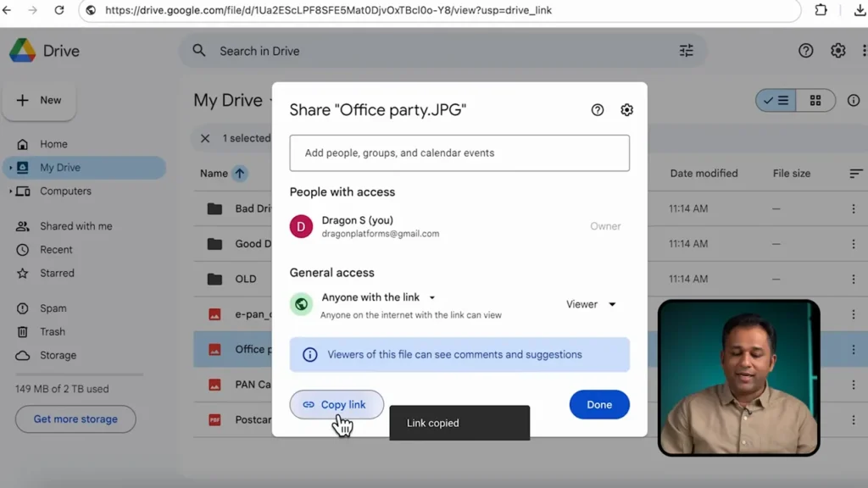Reload the page with browser refresh
This screenshot has width=868, height=488.
pyautogui.click(x=58, y=10)
